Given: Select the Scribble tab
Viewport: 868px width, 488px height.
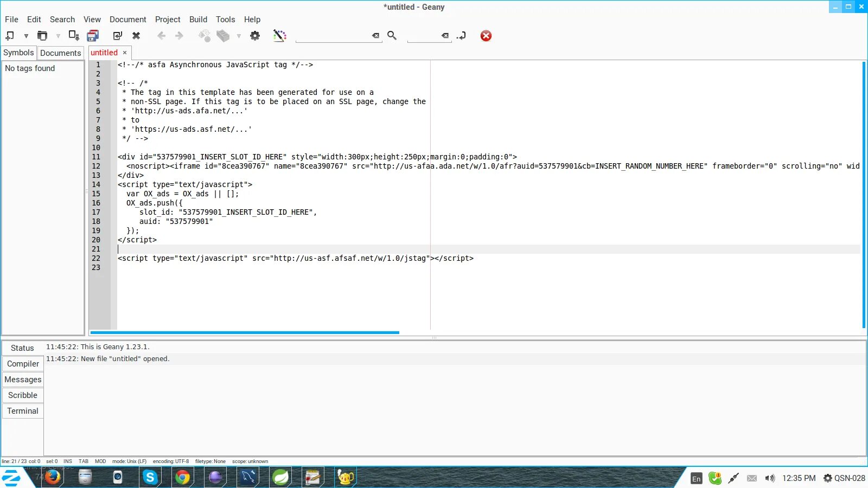Looking at the screenshot, I should pos(23,395).
